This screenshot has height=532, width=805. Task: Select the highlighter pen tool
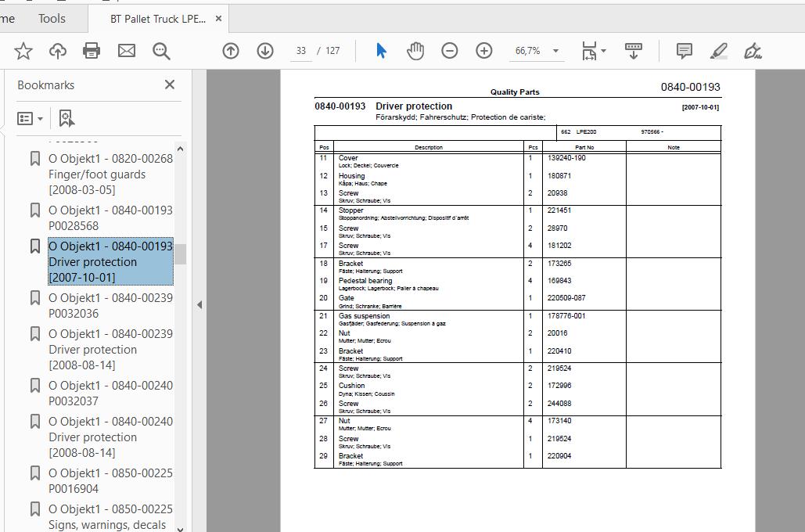click(x=718, y=51)
